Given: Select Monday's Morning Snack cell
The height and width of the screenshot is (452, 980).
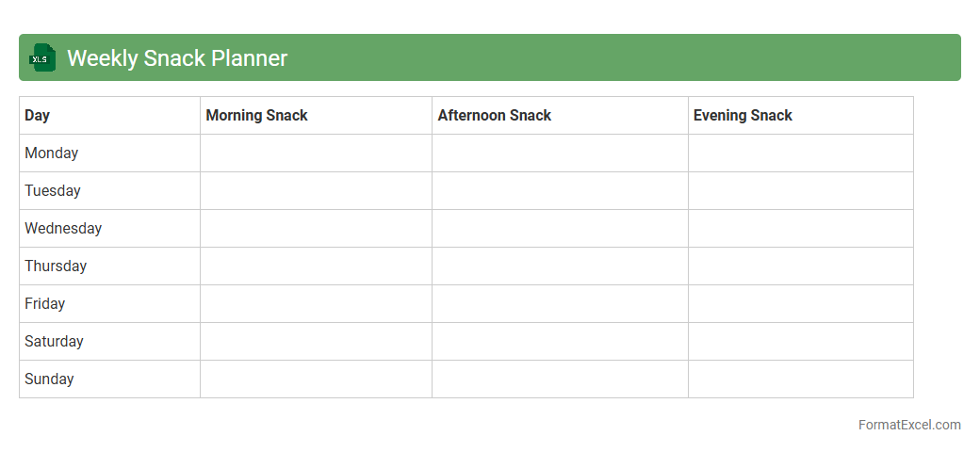Looking at the screenshot, I should [316, 153].
